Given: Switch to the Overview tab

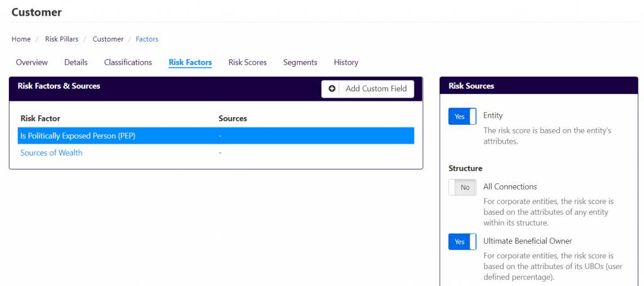Looking at the screenshot, I should click(31, 62).
